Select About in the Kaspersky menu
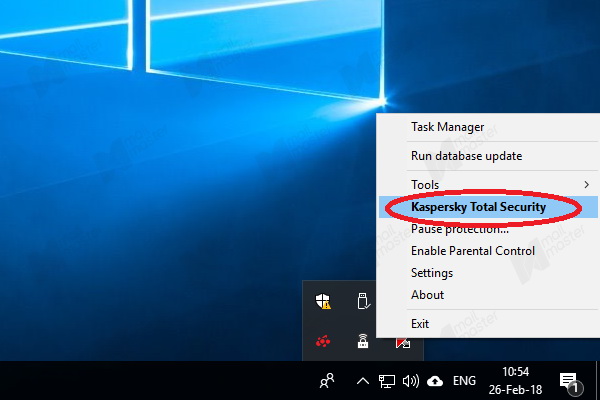This screenshot has width=600, height=400. pos(488,295)
